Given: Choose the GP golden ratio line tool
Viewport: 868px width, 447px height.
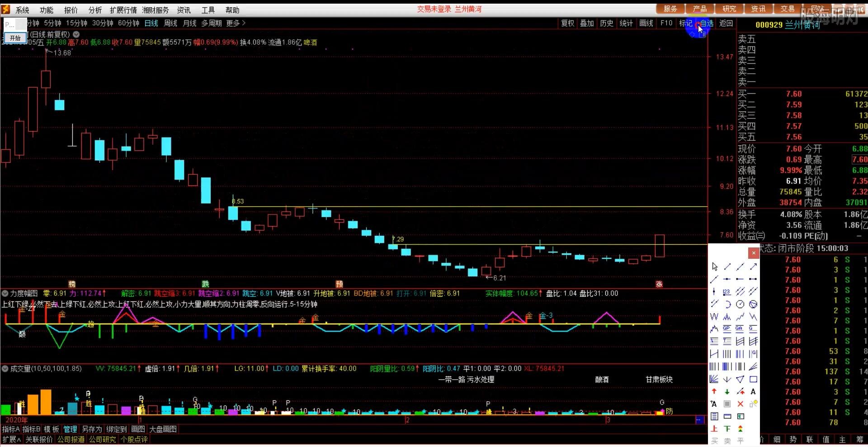Looking at the screenshot, I should [x=727, y=328].
